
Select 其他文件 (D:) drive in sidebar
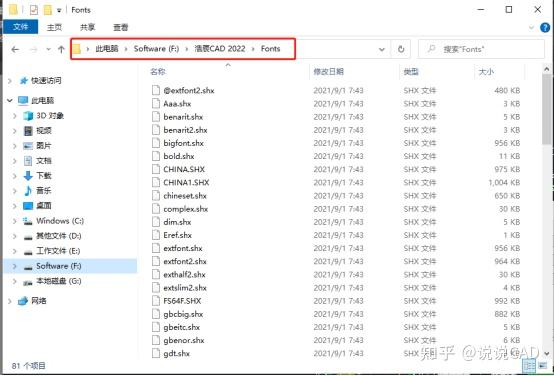[59, 236]
